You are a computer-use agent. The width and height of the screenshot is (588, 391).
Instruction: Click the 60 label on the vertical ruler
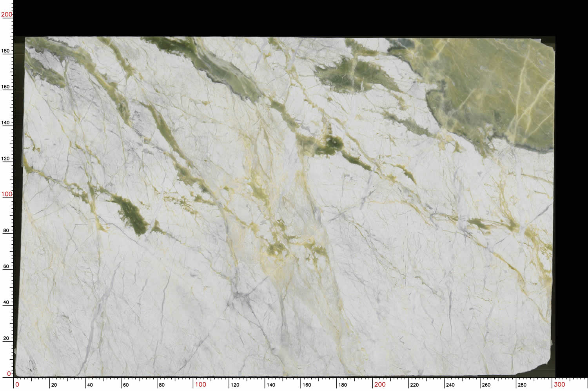[6, 266]
